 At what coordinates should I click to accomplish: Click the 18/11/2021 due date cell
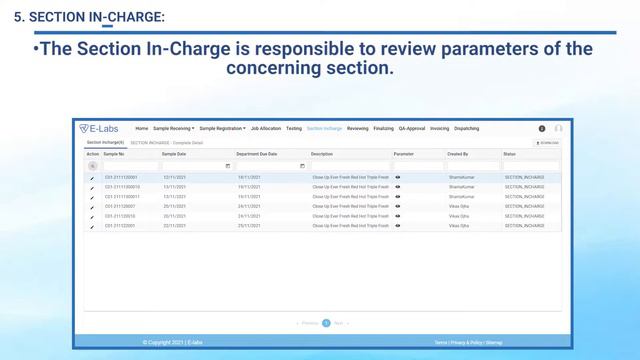pos(249,178)
